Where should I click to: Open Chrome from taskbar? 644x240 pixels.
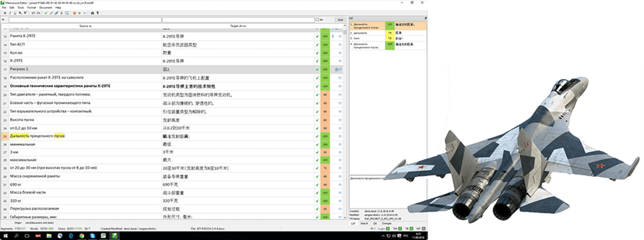click(x=82, y=235)
